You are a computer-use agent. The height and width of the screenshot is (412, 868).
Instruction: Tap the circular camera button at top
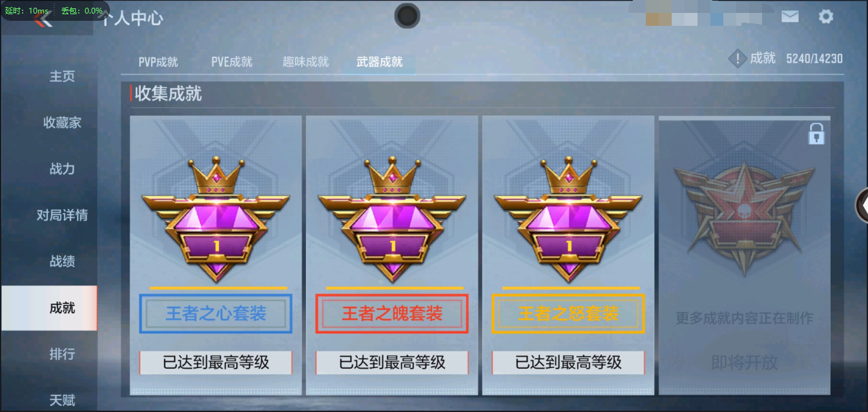pyautogui.click(x=408, y=15)
